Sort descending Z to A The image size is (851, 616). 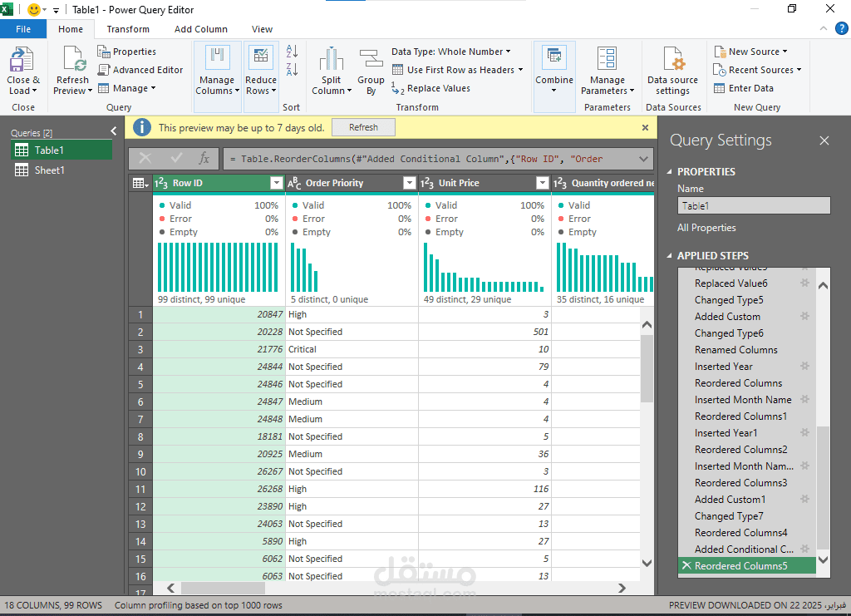(x=292, y=69)
